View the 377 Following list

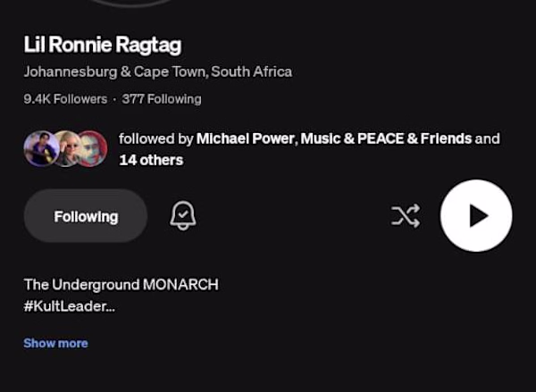162,99
